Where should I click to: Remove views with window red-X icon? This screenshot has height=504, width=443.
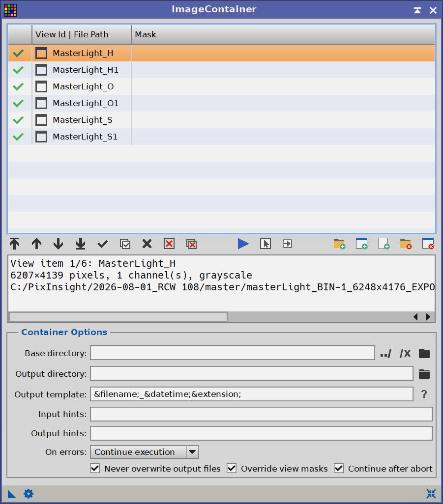(428, 244)
